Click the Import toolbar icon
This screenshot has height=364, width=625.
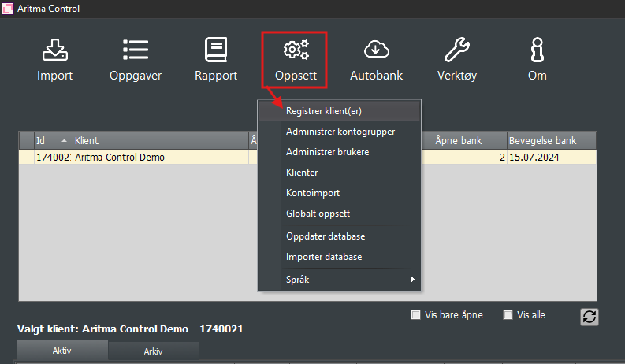pyautogui.click(x=54, y=51)
